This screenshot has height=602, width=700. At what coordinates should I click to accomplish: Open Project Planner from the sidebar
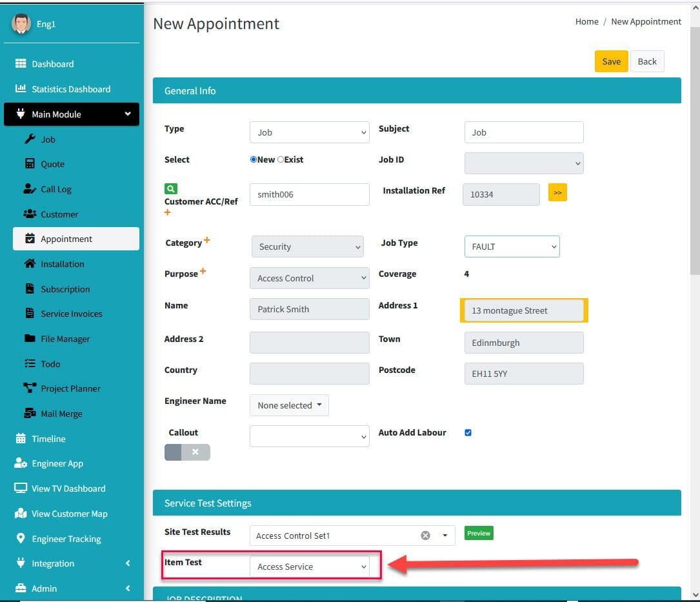point(70,388)
